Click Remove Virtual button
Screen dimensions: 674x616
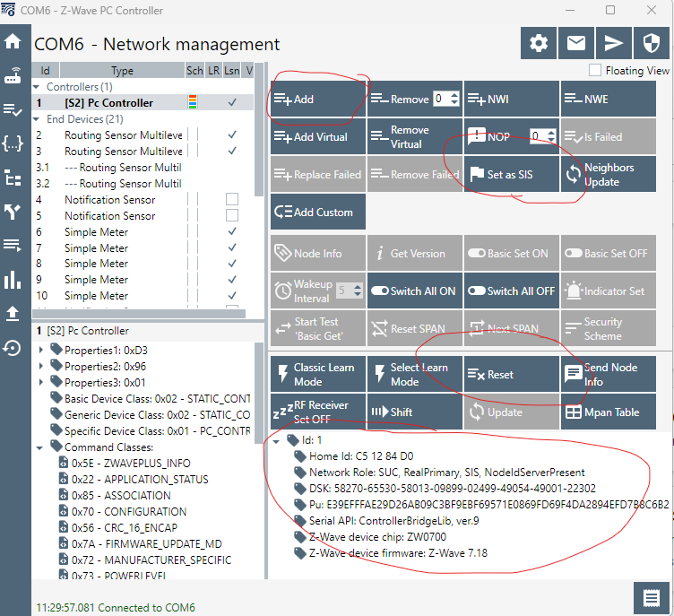pyautogui.click(x=415, y=137)
